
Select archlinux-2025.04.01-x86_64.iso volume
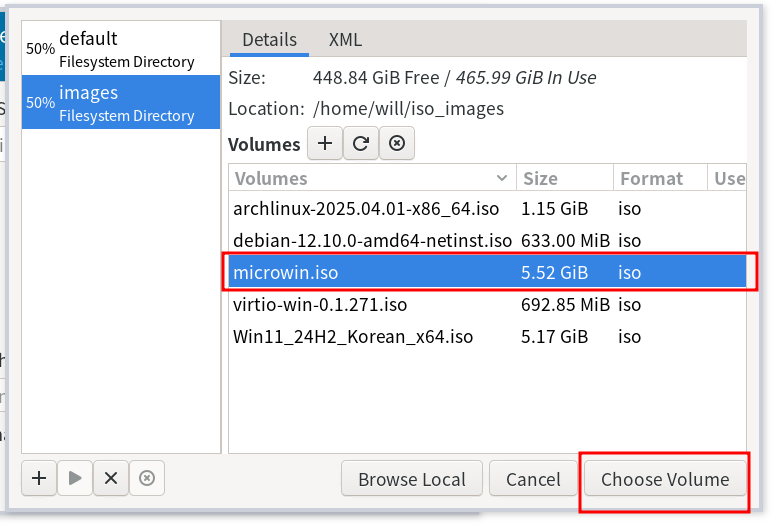[x=365, y=209]
